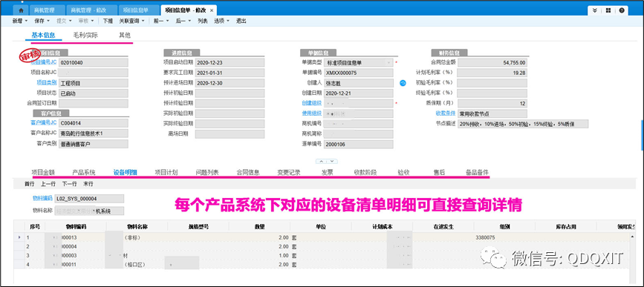This screenshot has width=644, height=287.
Task: Click the double-chevron collapse icon top right
Action: click(x=594, y=10)
